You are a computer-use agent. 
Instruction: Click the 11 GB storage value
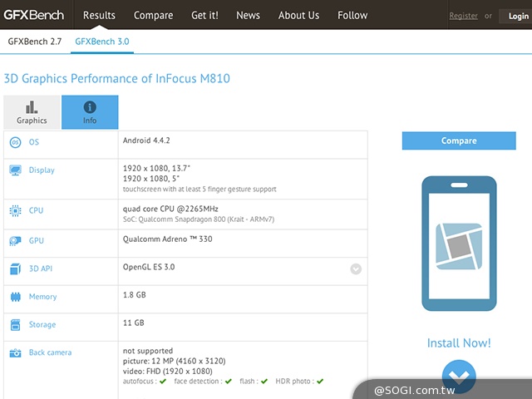click(133, 323)
